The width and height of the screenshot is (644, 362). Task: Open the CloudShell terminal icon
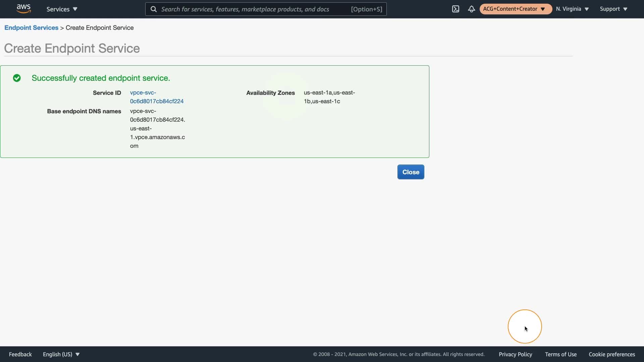click(455, 9)
